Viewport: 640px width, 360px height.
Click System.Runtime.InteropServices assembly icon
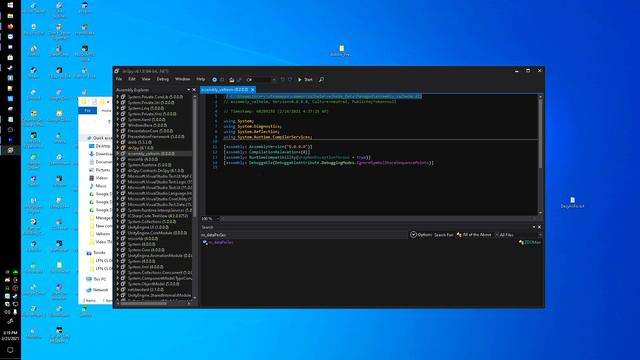click(x=123, y=210)
